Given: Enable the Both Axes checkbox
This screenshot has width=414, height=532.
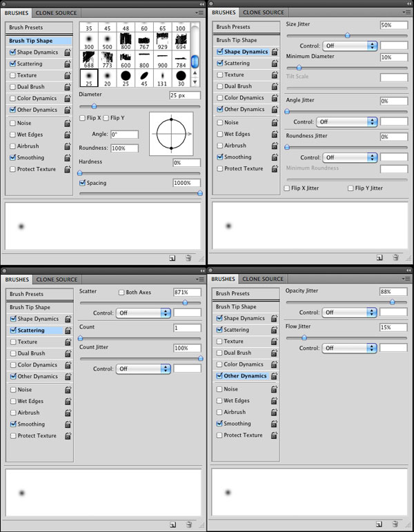Looking at the screenshot, I should pos(121,292).
